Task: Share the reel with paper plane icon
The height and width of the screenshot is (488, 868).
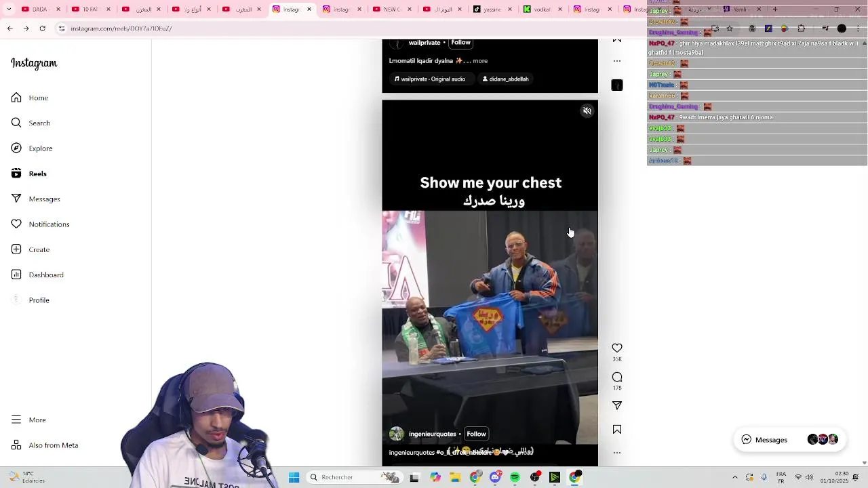Action: pyautogui.click(x=617, y=405)
